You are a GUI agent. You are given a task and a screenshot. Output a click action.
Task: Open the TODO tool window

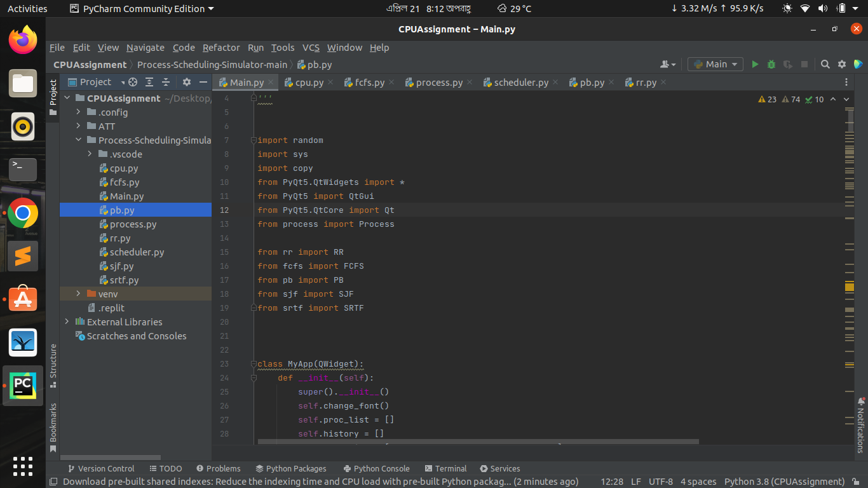point(166,468)
